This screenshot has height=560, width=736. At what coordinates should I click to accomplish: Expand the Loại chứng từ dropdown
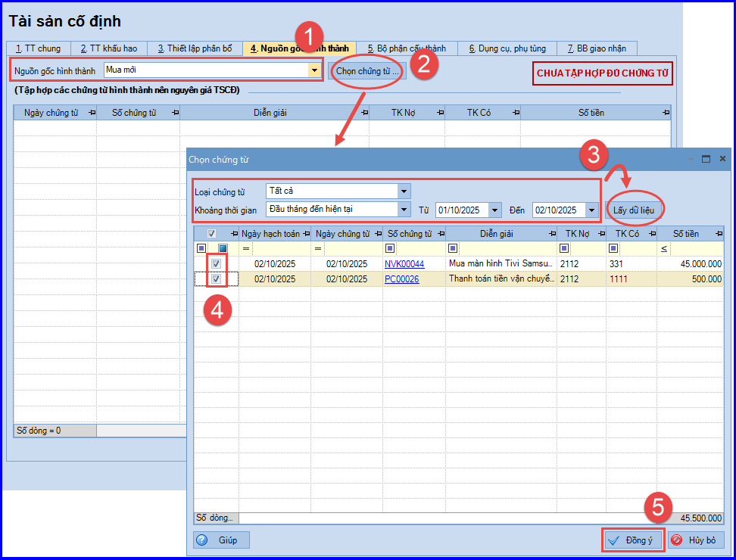(404, 191)
